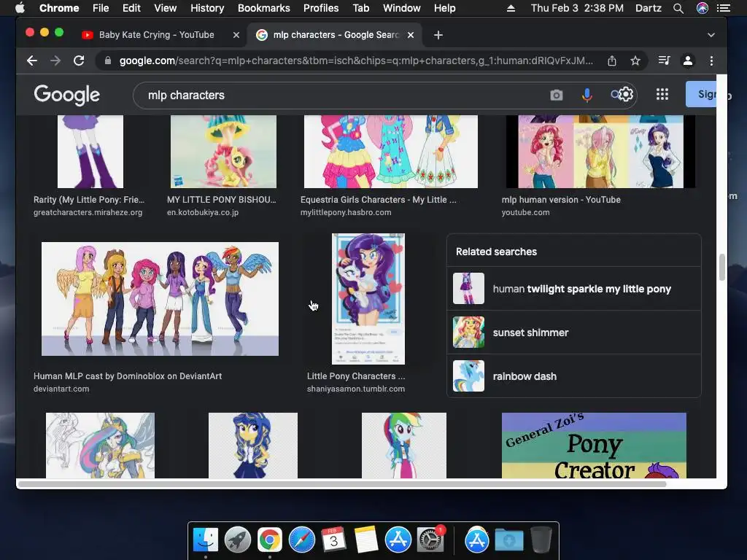The image size is (747, 560).
Task: Click the Sign in button
Action: 701,94
